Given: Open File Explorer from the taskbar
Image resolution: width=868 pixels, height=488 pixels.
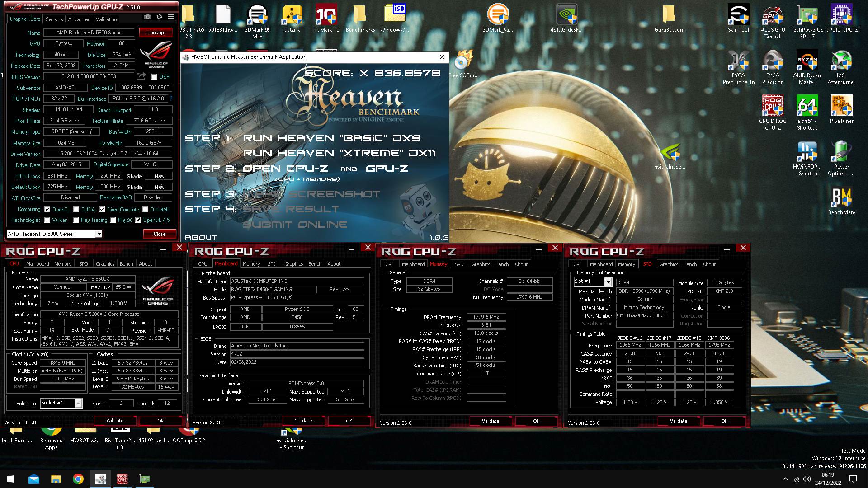Looking at the screenshot, I should pyautogui.click(x=56, y=479).
